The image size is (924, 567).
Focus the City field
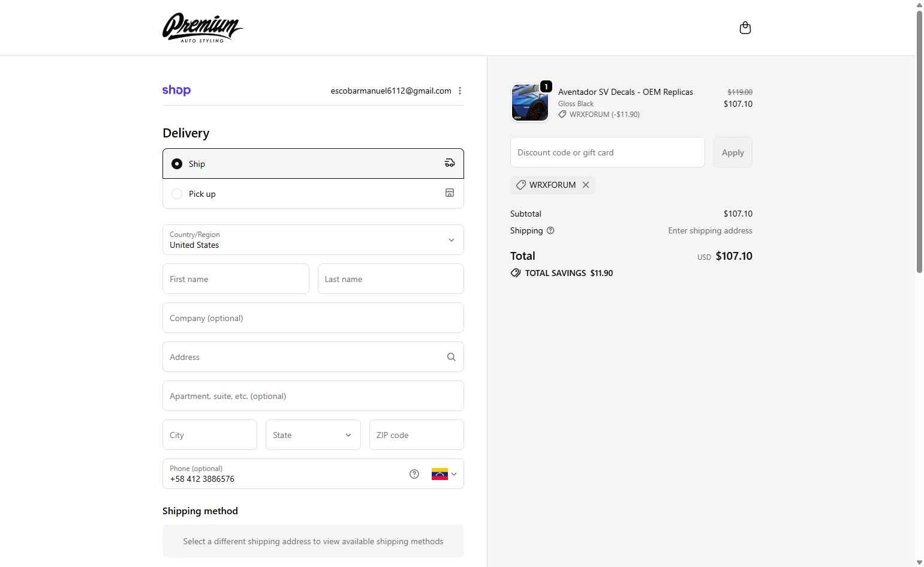click(210, 435)
